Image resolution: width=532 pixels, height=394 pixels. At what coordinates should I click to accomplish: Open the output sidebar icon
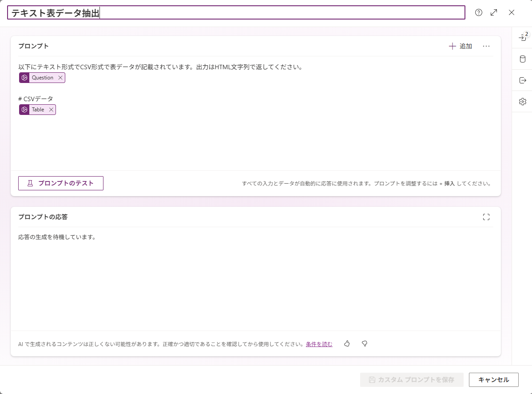click(523, 80)
